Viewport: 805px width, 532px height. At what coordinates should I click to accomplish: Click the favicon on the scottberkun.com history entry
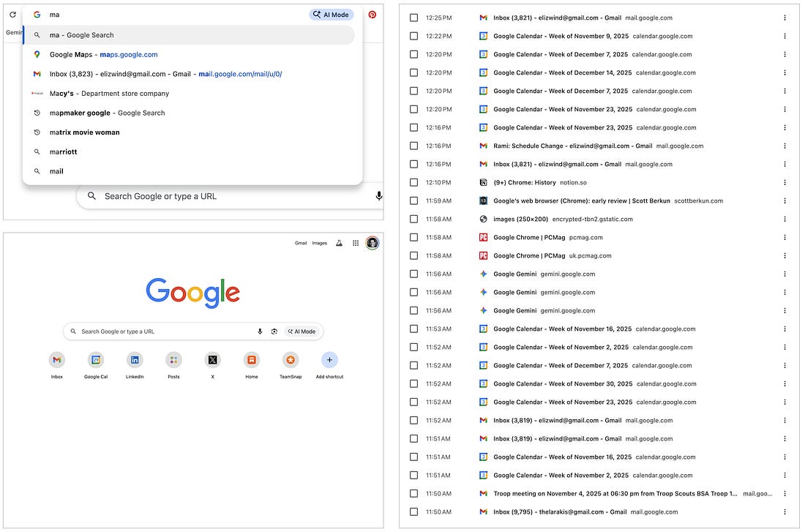483,201
